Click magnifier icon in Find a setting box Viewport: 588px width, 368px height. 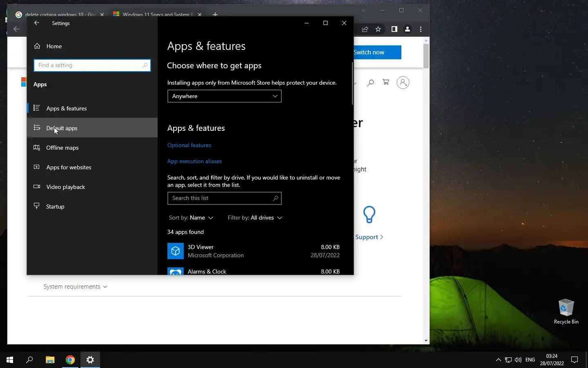click(x=145, y=65)
